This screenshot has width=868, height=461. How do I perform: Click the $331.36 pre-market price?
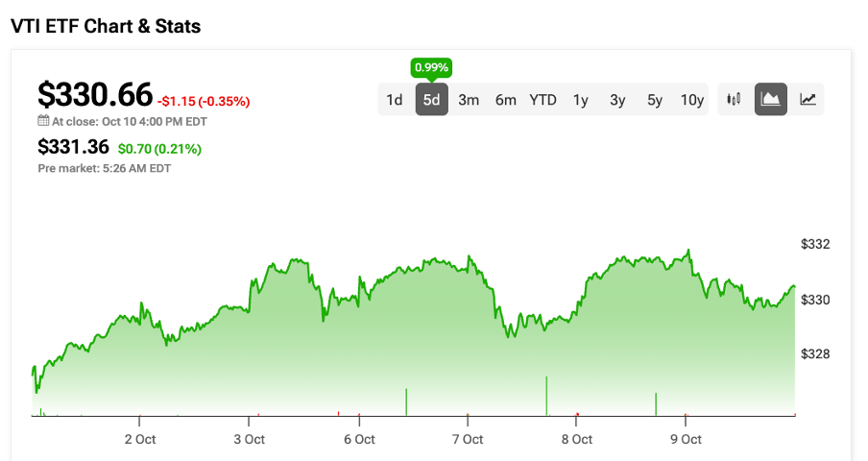pos(73,147)
